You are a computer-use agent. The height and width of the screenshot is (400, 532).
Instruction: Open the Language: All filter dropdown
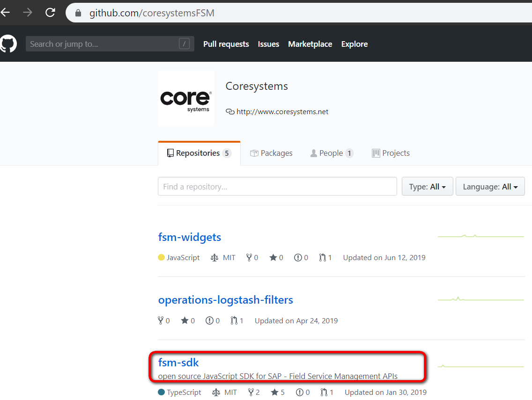tap(490, 187)
